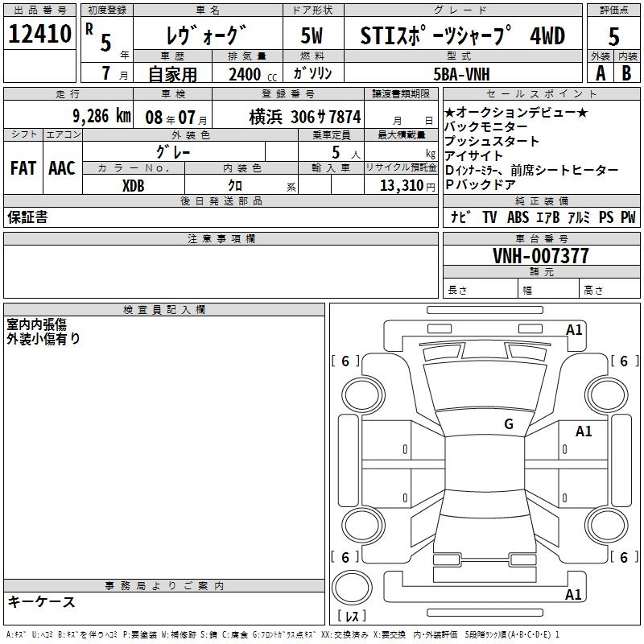The width and height of the screenshot is (644, 644).
Task: Click sales point Pバックドア
Action: click(481, 184)
